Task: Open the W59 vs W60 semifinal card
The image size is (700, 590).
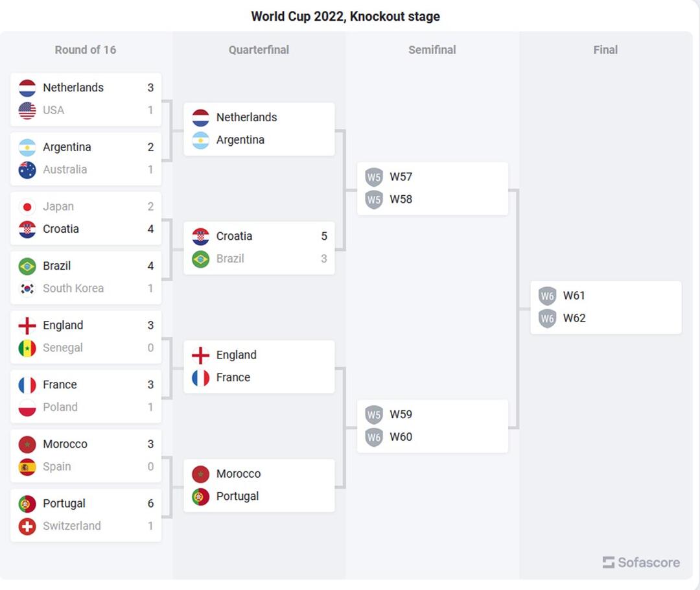Action: [x=432, y=426]
